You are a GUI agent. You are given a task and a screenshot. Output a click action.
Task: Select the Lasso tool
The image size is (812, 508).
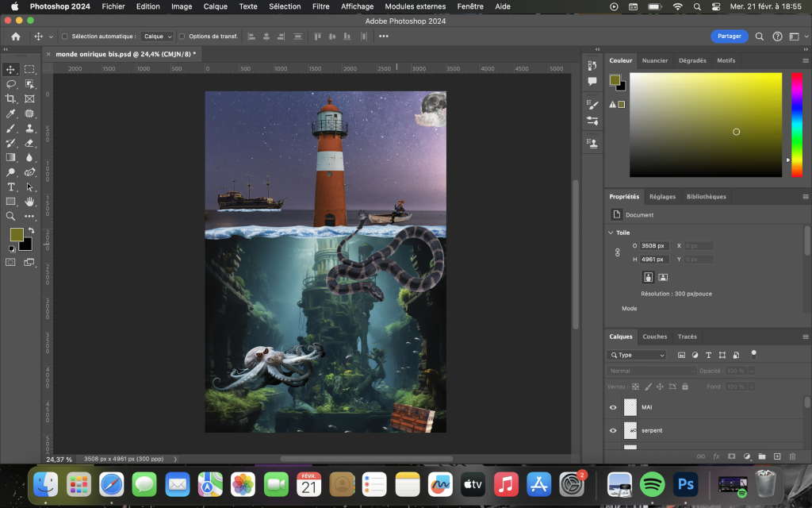pos(11,84)
